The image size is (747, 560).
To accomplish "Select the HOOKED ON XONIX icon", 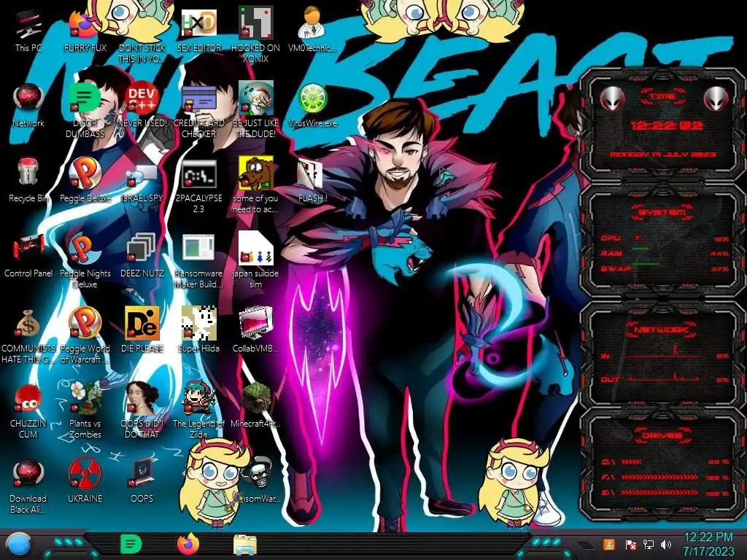I will click(255, 24).
